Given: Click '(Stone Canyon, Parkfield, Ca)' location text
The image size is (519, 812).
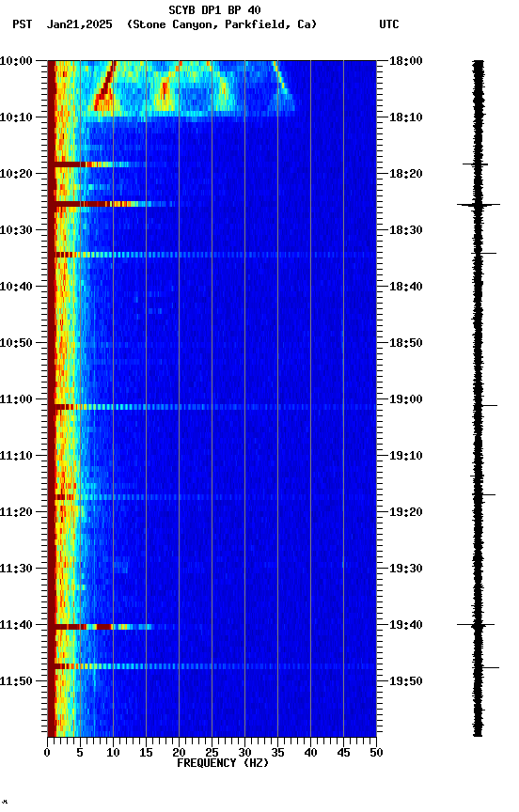Looking at the screenshot, I should pos(222,24).
